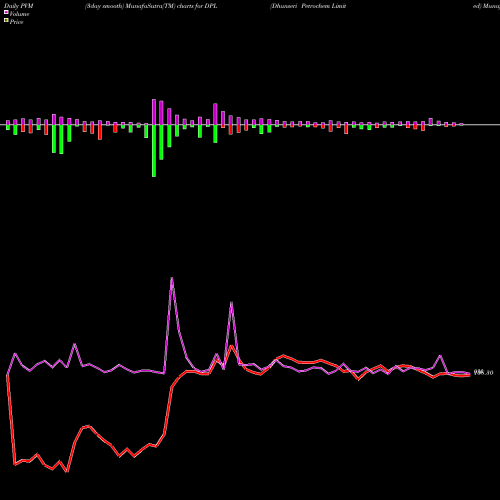Click the Dhunseri Petrochem Limited title text
The height and width of the screenshot is (500, 500).
(308, 6)
